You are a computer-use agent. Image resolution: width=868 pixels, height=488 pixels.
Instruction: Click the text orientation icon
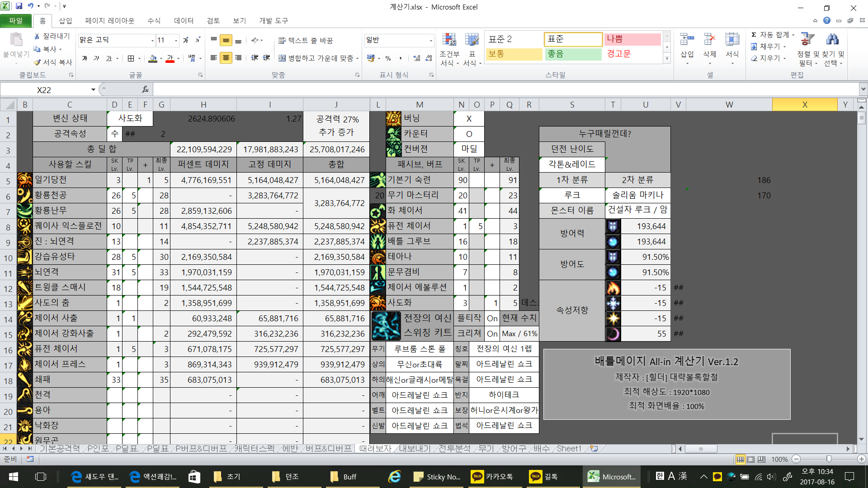click(255, 40)
